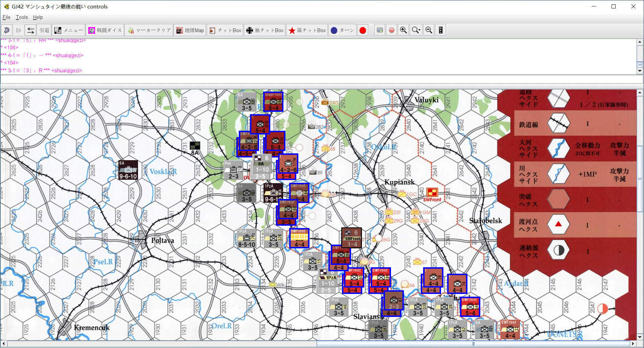Click the chat log scroll down arrow
The image size is (644, 348).
[x=640, y=71]
